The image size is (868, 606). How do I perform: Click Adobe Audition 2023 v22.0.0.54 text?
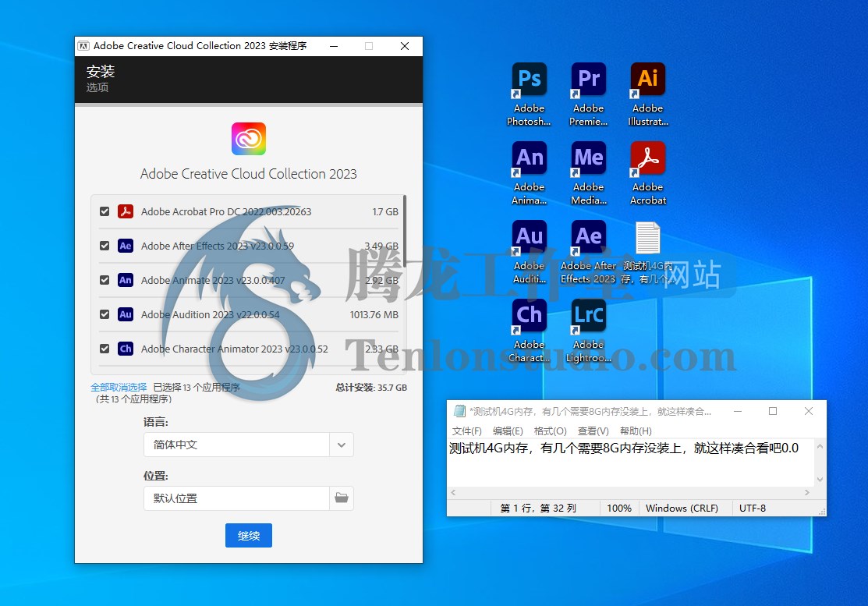211,314
